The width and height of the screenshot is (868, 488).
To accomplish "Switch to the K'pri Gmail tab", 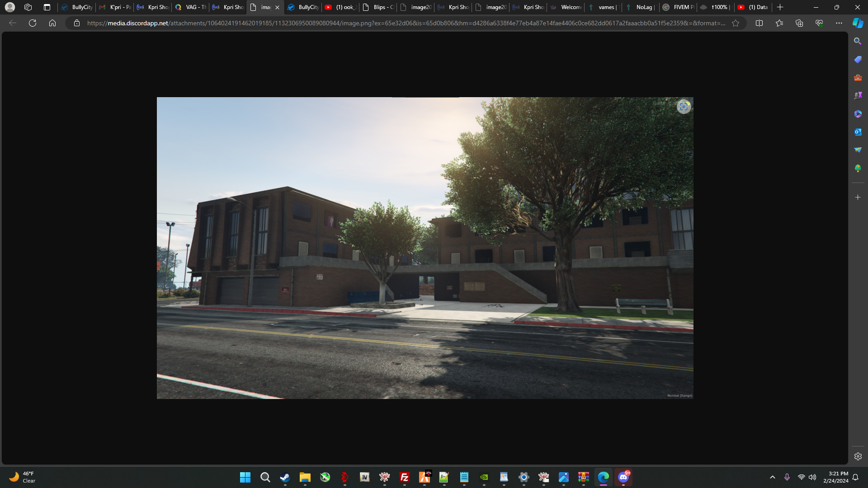I will 115,7.
